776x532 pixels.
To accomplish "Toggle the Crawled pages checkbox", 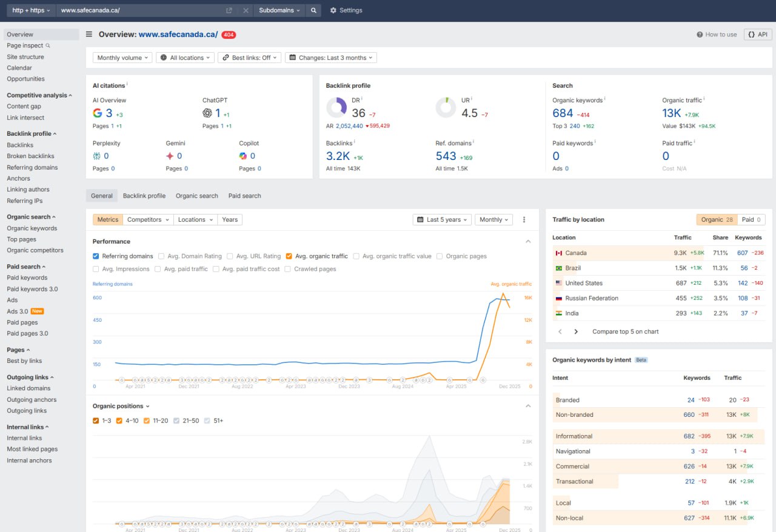I will click(x=288, y=269).
